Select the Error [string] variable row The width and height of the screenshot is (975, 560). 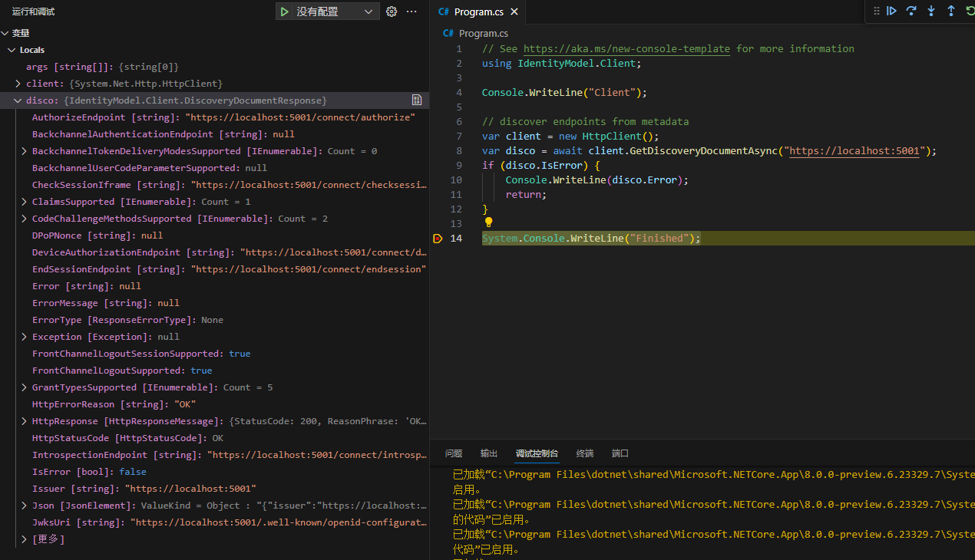point(214,286)
